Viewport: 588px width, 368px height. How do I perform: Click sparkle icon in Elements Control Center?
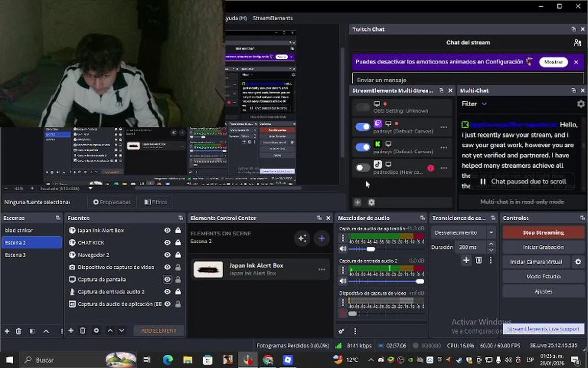[302, 238]
